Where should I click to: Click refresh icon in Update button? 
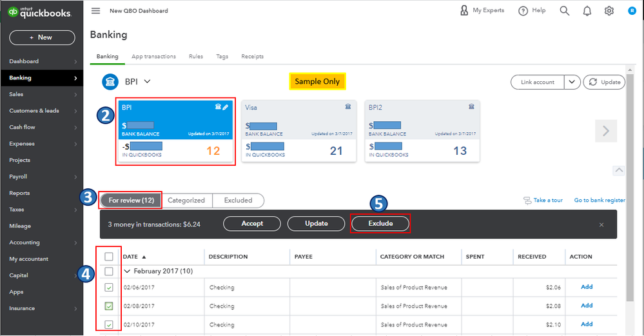[592, 82]
